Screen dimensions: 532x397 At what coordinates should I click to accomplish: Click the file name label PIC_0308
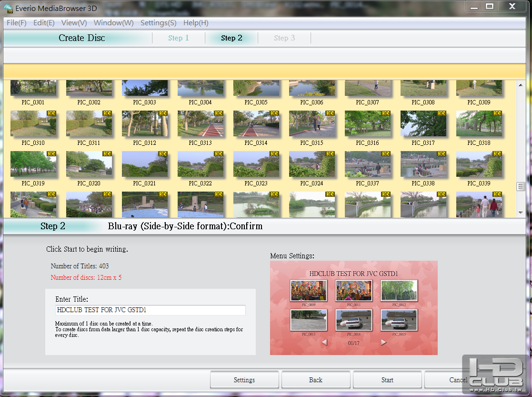coord(423,102)
